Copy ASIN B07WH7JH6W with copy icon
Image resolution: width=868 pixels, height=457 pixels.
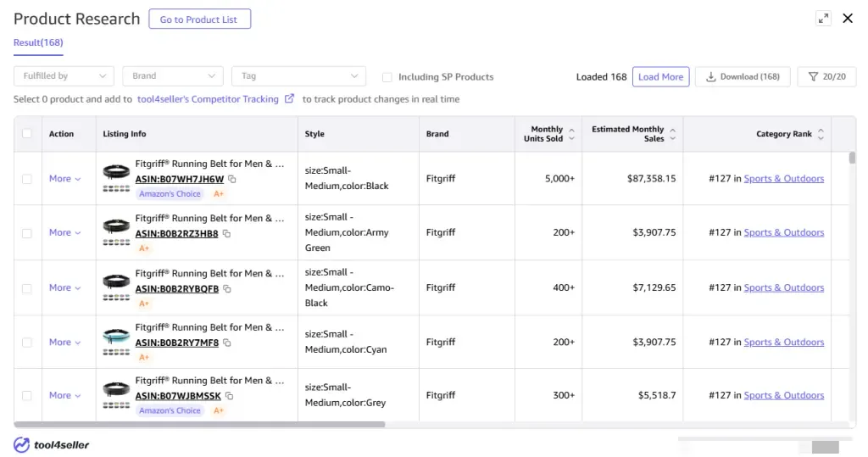[x=232, y=179]
